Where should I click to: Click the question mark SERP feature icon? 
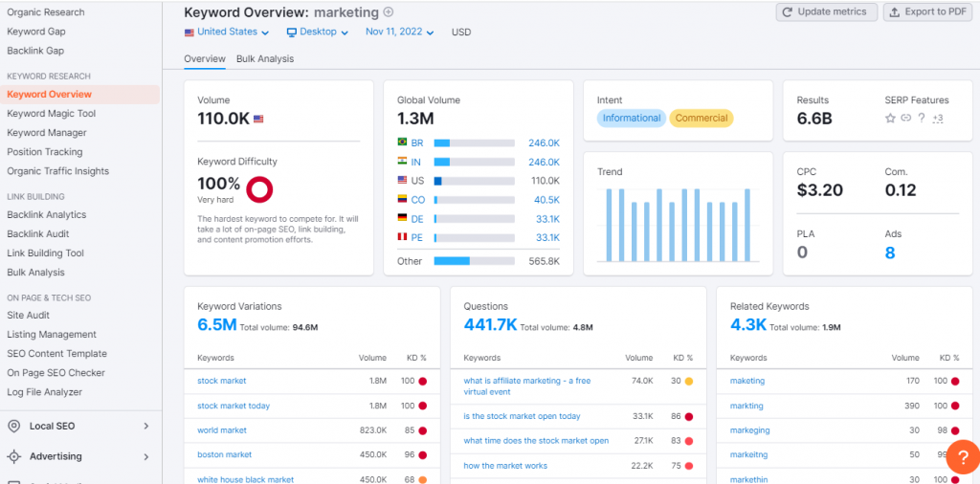(x=922, y=118)
